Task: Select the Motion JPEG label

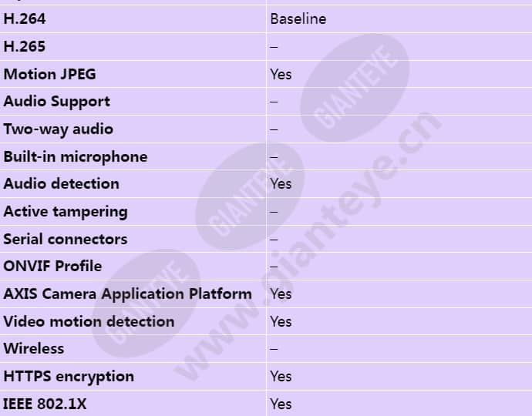Action: (49, 74)
